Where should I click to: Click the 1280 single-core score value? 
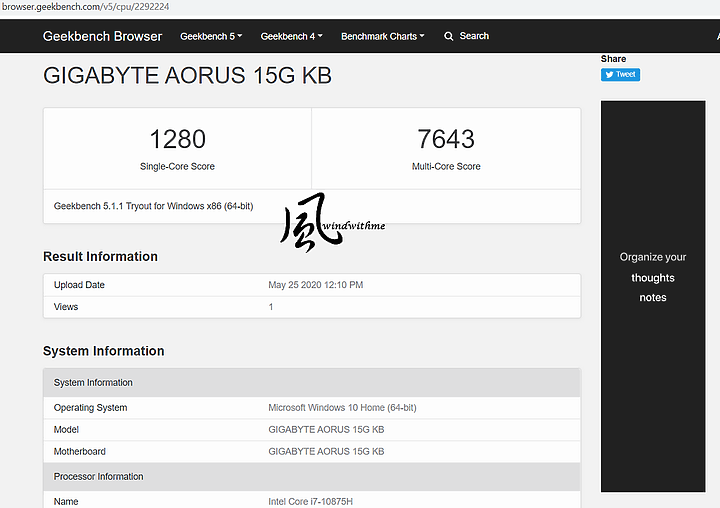click(x=177, y=139)
